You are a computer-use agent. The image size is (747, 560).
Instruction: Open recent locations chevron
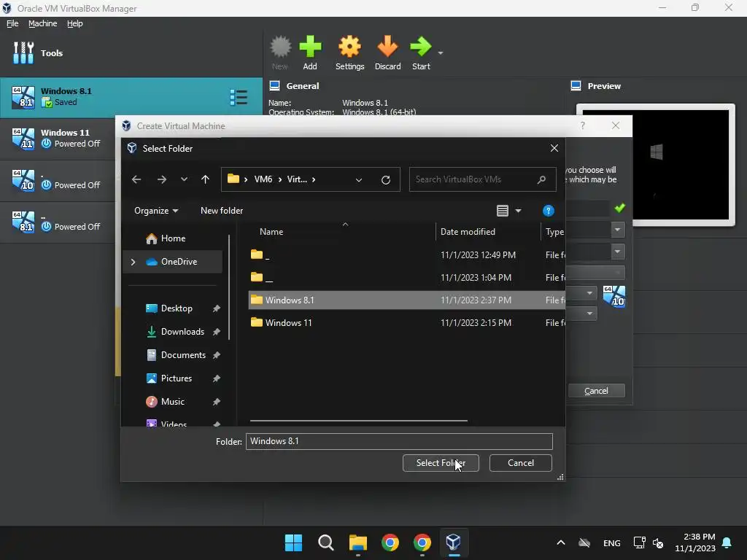tap(184, 179)
